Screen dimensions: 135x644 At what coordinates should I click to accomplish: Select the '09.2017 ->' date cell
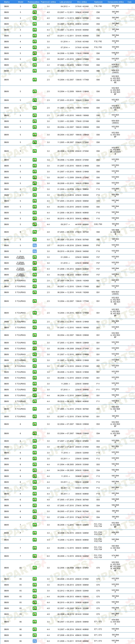point(65,225)
